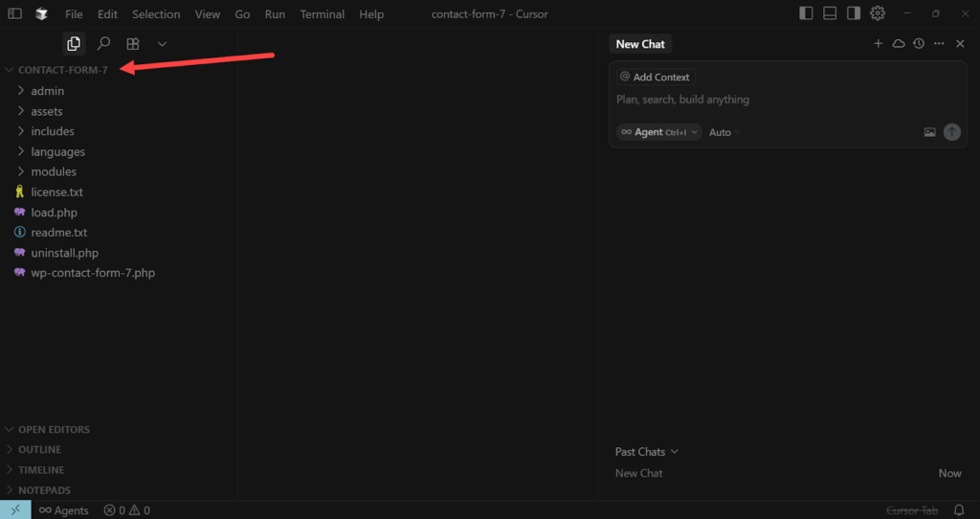This screenshot has width=980, height=519.
Task: Open Cursor settings gear icon
Action: click(878, 13)
